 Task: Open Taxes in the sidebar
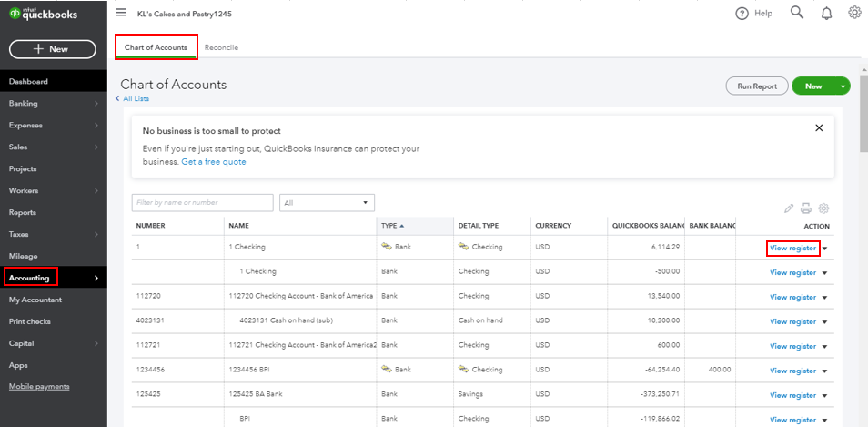click(53, 234)
